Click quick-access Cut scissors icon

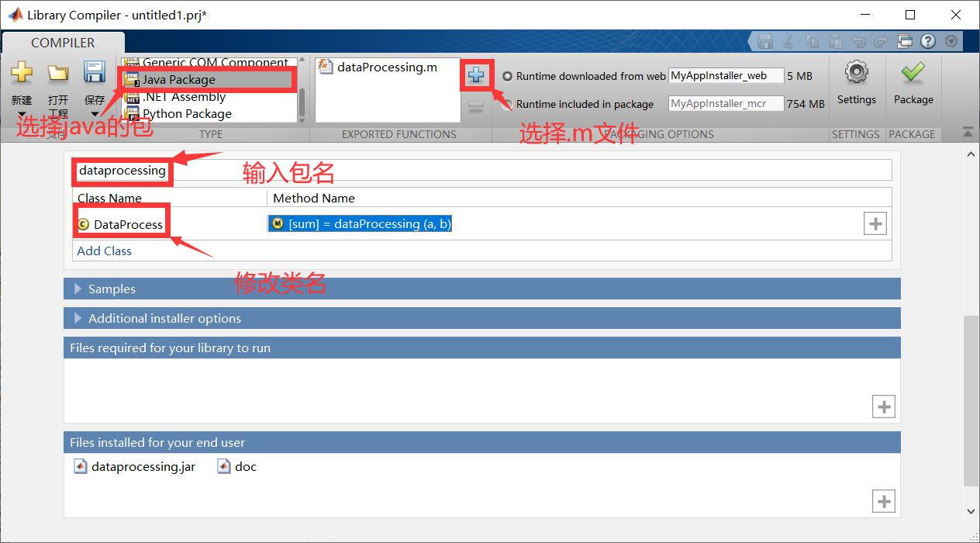pos(788,42)
